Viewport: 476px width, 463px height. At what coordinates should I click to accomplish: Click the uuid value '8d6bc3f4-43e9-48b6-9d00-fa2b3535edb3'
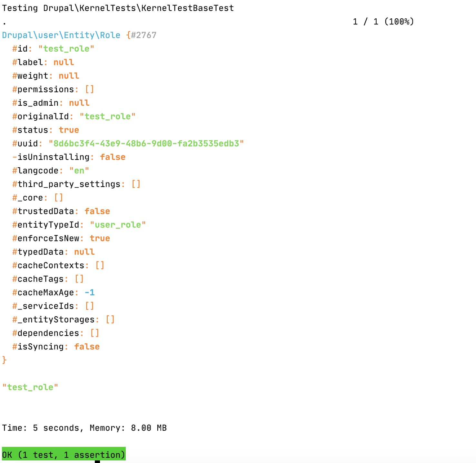coord(146,143)
